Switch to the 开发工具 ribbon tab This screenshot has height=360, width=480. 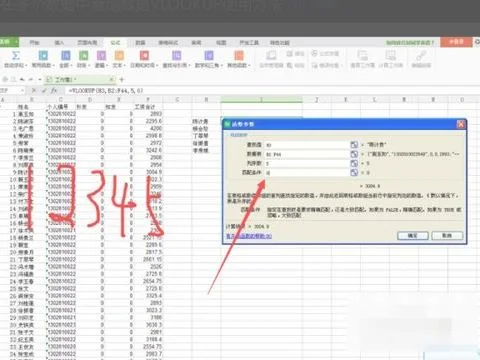pyautogui.click(x=249, y=43)
